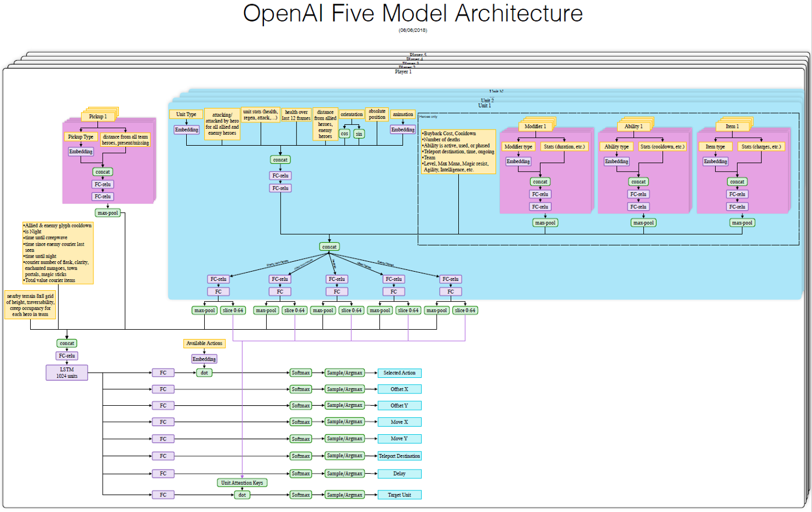812x512 pixels.
Task: Select the Move Y output box
Action: click(399, 439)
